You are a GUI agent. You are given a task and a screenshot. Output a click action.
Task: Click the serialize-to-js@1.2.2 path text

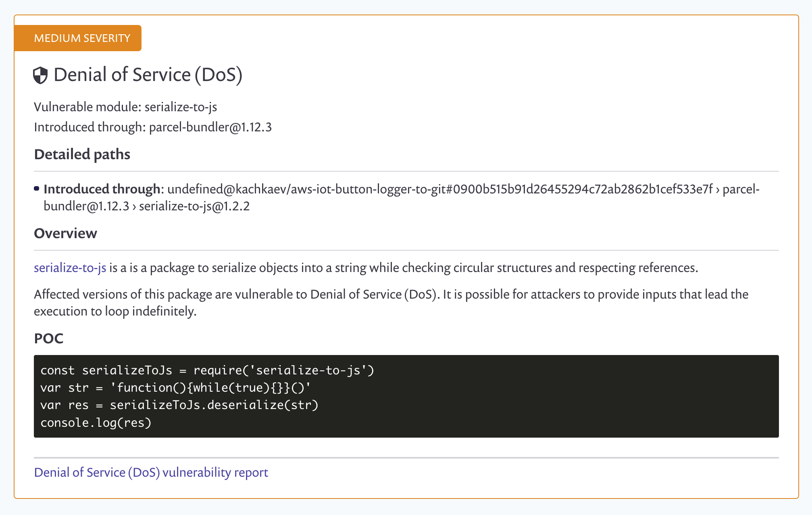tap(194, 206)
